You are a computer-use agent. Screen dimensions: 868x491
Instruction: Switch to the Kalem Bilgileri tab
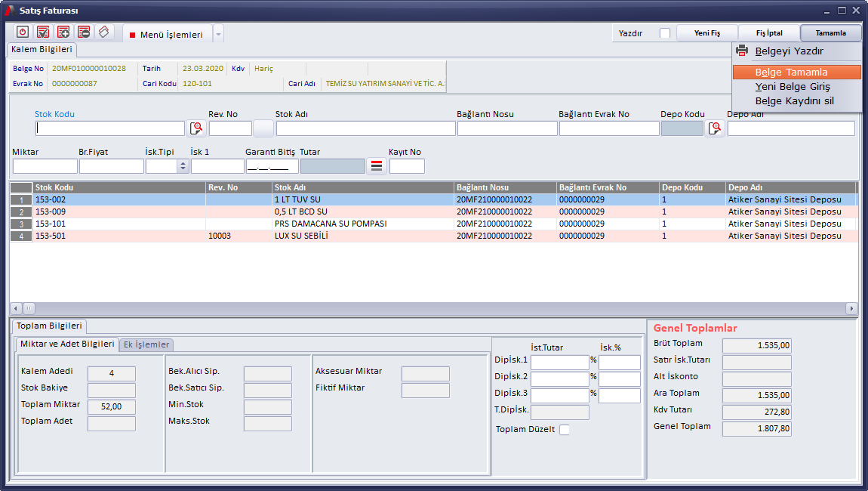(x=42, y=49)
